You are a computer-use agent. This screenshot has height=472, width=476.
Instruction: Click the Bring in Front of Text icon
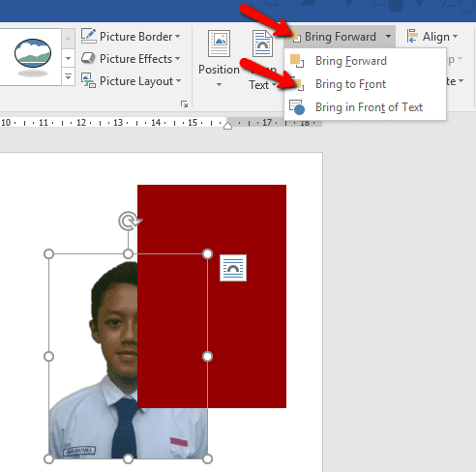point(297,107)
